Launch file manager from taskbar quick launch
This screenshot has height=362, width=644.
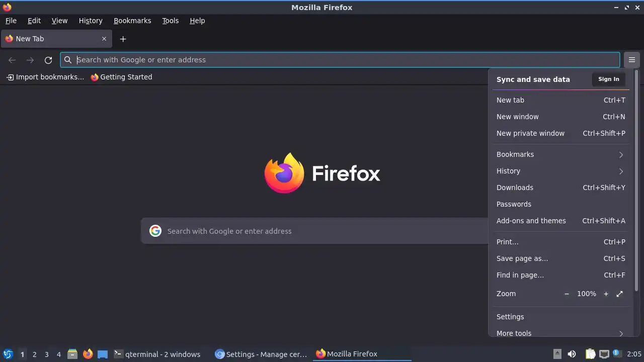point(72,354)
